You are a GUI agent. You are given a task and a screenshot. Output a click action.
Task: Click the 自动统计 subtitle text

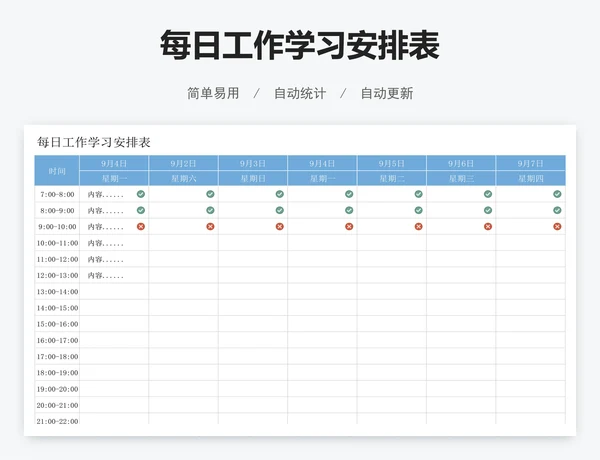pos(300,93)
